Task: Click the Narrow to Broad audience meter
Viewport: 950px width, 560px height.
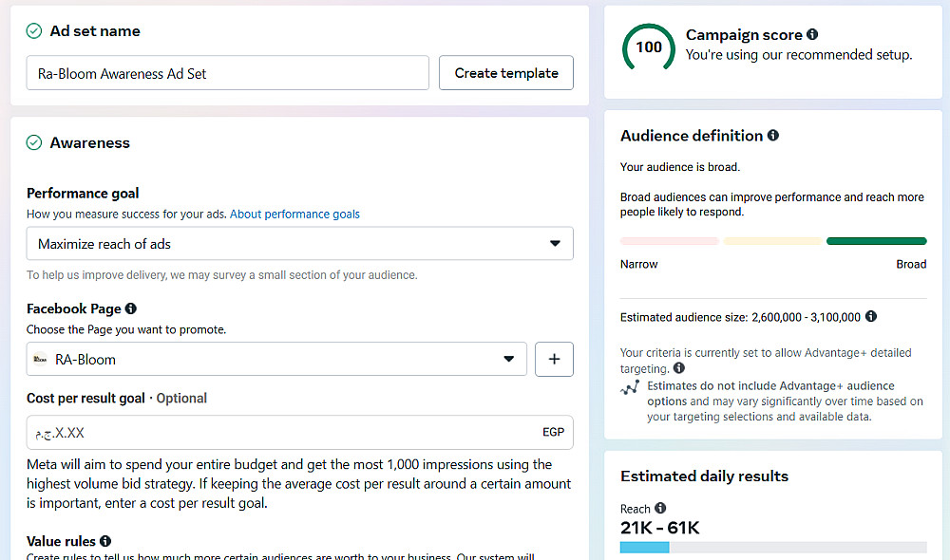Action: (773, 241)
